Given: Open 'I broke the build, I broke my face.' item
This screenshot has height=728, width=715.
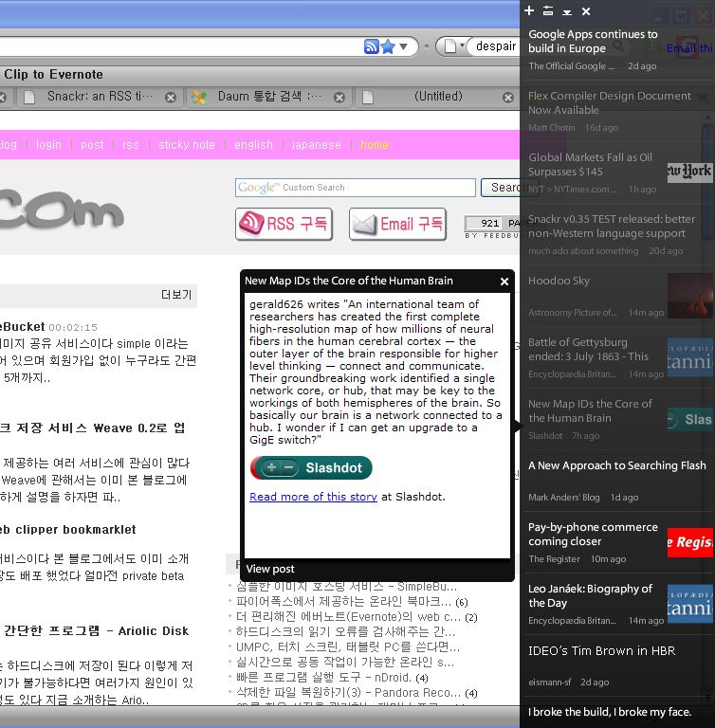Looking at the screenshot, I should [x=610, y=712].
